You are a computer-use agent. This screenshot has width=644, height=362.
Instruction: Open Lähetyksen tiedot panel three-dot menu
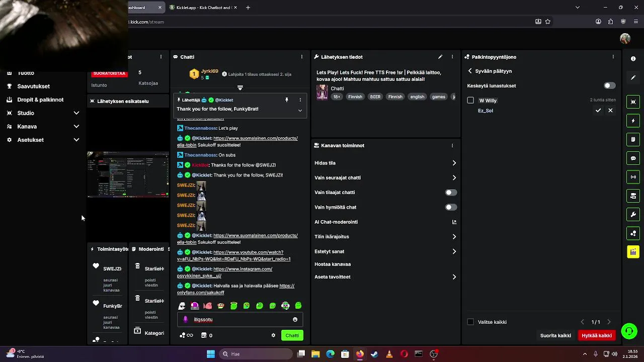click(x=452, y=57)
